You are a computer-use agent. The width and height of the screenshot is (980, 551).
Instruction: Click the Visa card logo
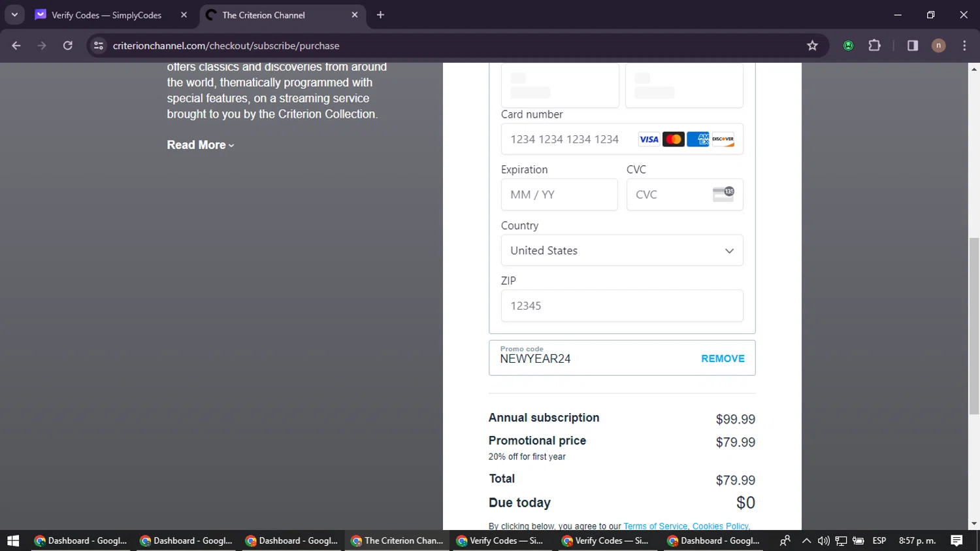[649, 139]
